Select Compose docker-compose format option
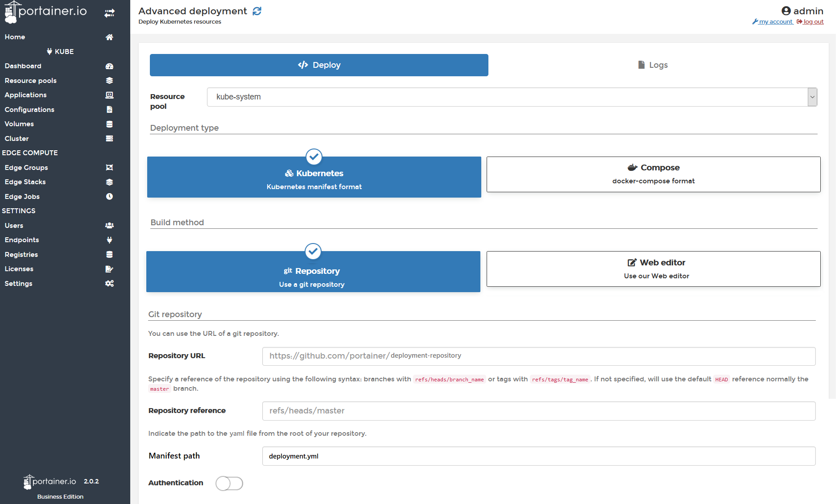The width and height of the screenshot is (839, 504). pos(653,174)
